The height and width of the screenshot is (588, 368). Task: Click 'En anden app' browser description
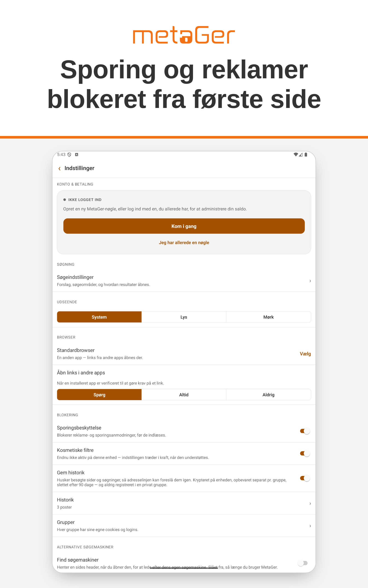100,358
